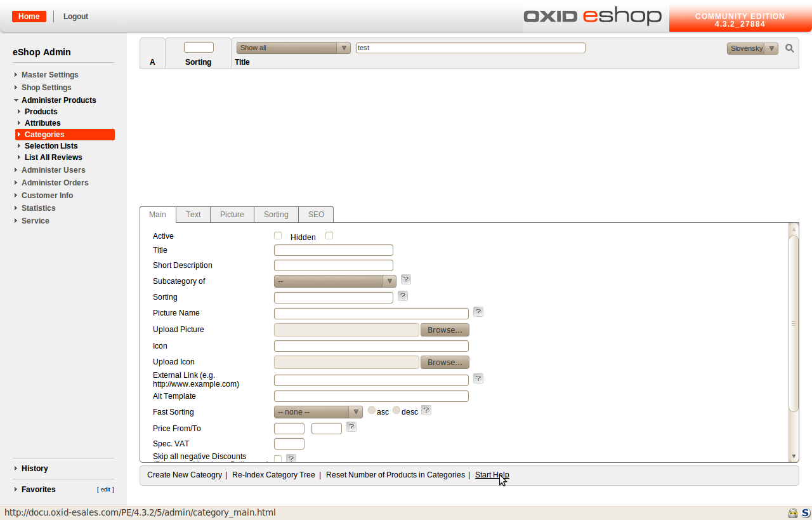Open help icon for External Link
The height and width of the screenshot is (520, 812).
tap(478, 378)
